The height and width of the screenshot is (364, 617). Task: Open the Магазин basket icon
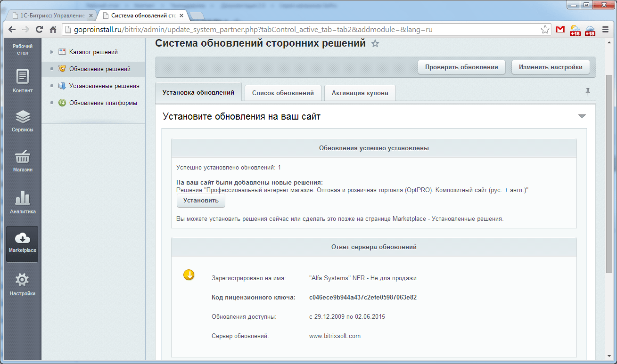click(x=23, y=156)
